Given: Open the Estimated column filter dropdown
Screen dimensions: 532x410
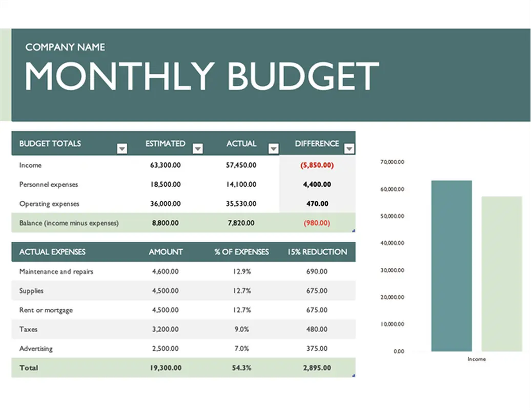Looking at the screenshot, I should [x=198, y=148].
